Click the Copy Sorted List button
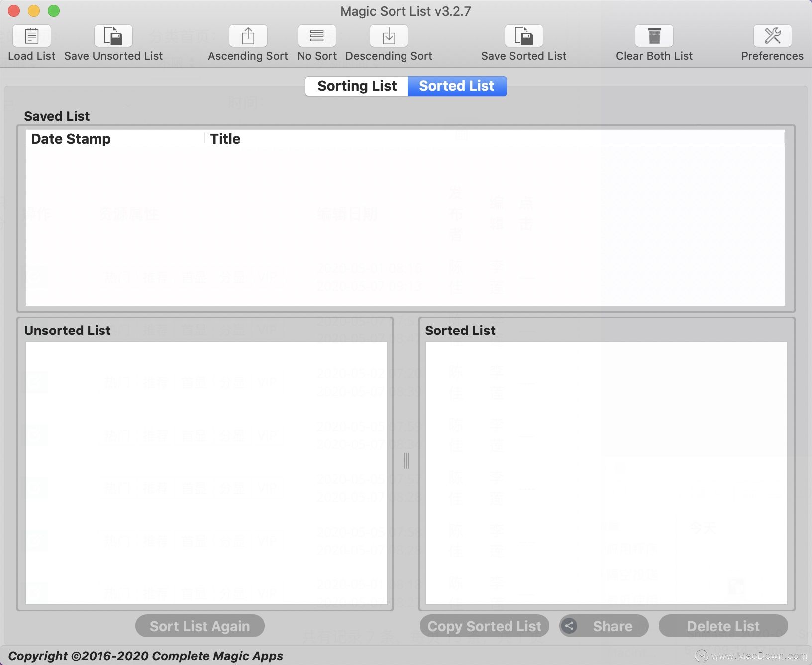This screenshot has height=665, width=812. pos(485,626)
